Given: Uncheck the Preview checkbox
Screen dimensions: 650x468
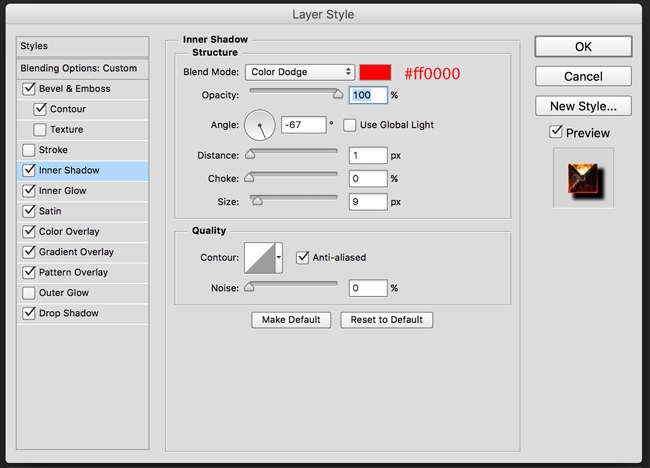Looking at the screenshot, I should (555, 132).
